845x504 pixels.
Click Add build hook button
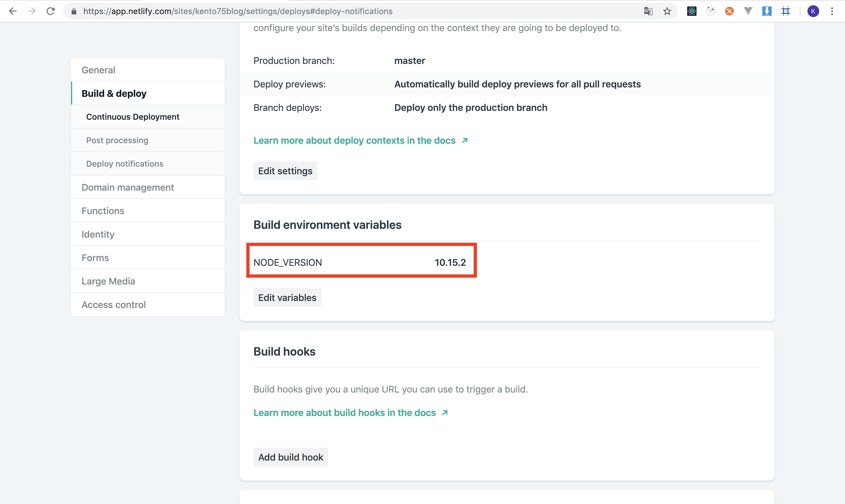290,457
